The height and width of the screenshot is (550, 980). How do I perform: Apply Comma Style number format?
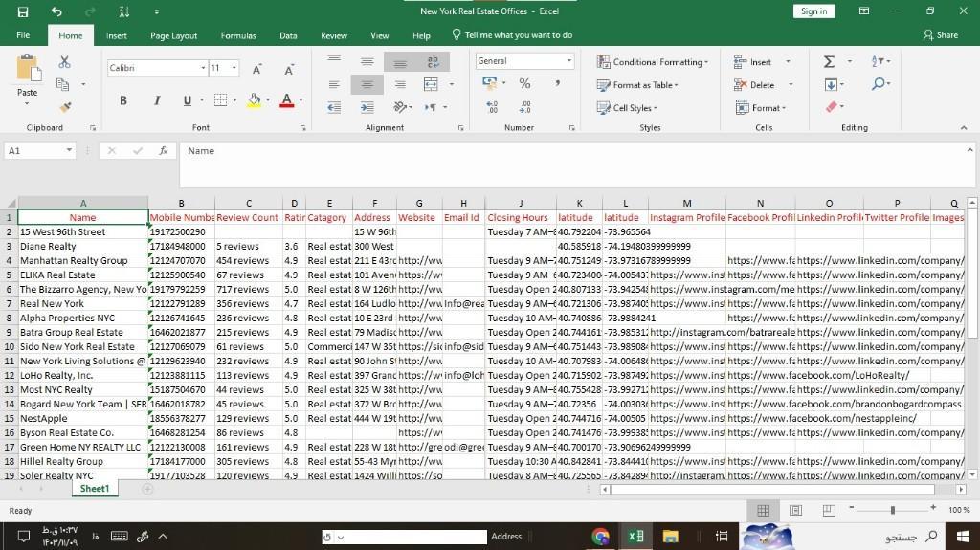pos(557,83)
